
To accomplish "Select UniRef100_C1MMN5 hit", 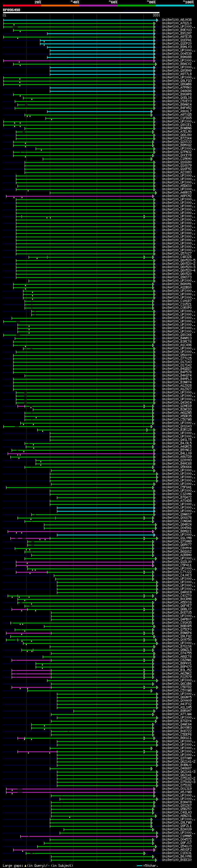I will pyautogui.click(x=177, y=836).
